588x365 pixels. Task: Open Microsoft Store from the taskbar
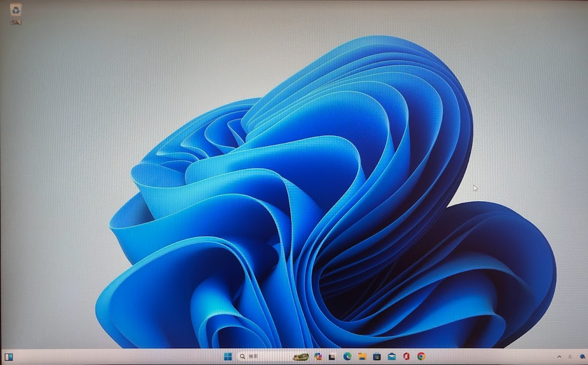click(x=377, y=357)
